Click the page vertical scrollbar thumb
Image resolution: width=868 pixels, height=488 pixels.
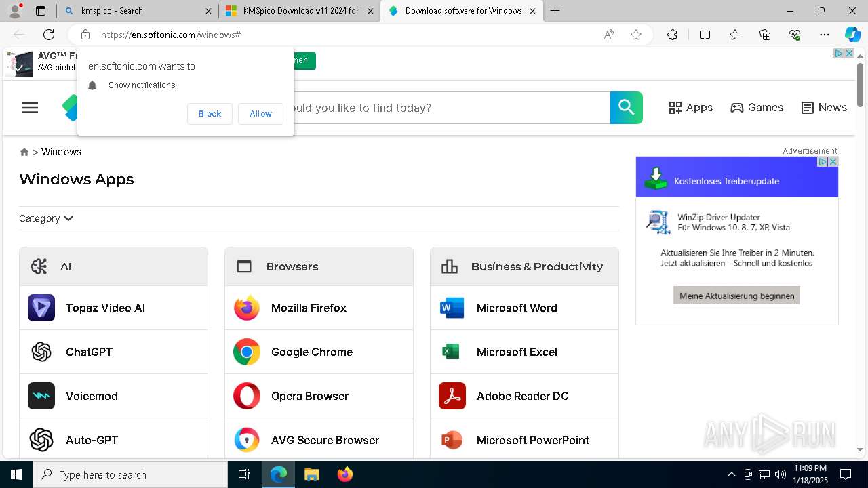pos(860,85)
